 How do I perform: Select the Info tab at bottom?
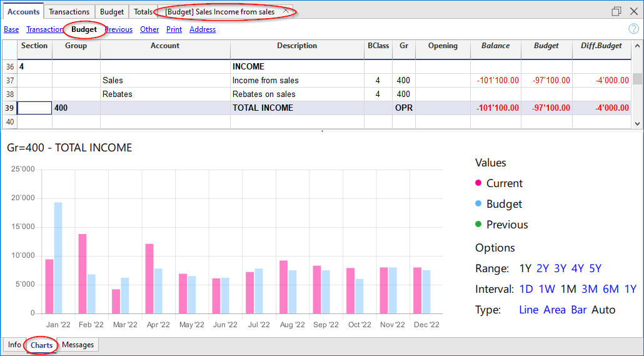(x=14, y=345)
